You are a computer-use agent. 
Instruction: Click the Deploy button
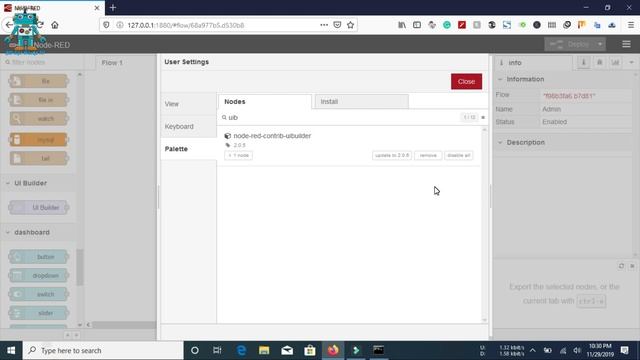click(570, 44)
